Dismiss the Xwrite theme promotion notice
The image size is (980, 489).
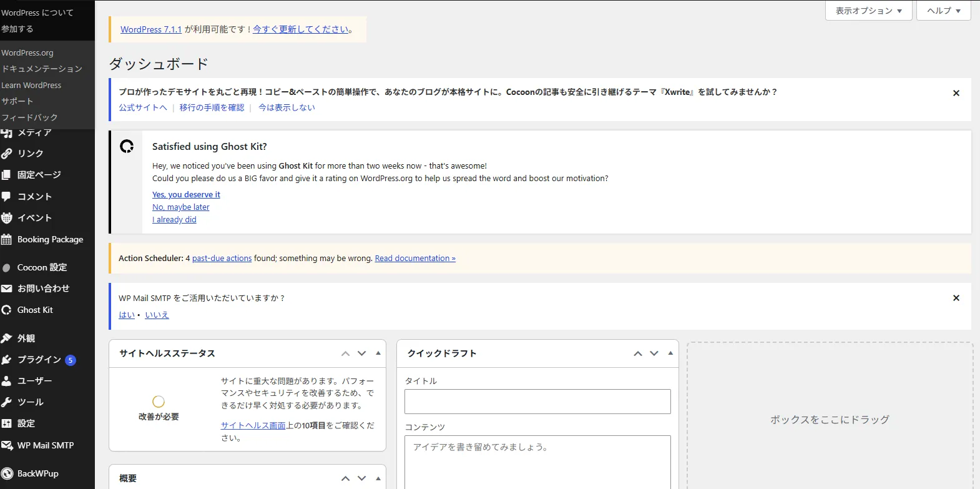pos(956,93)
